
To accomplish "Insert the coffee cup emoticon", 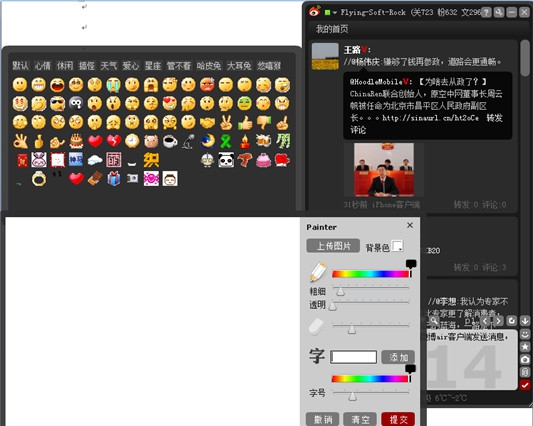I will click(x=170, y=141).
